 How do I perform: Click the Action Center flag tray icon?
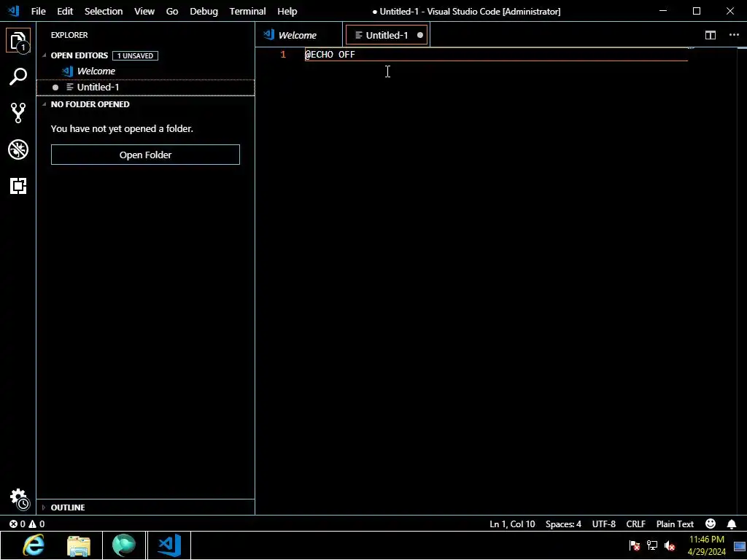[x=634, y=545]
